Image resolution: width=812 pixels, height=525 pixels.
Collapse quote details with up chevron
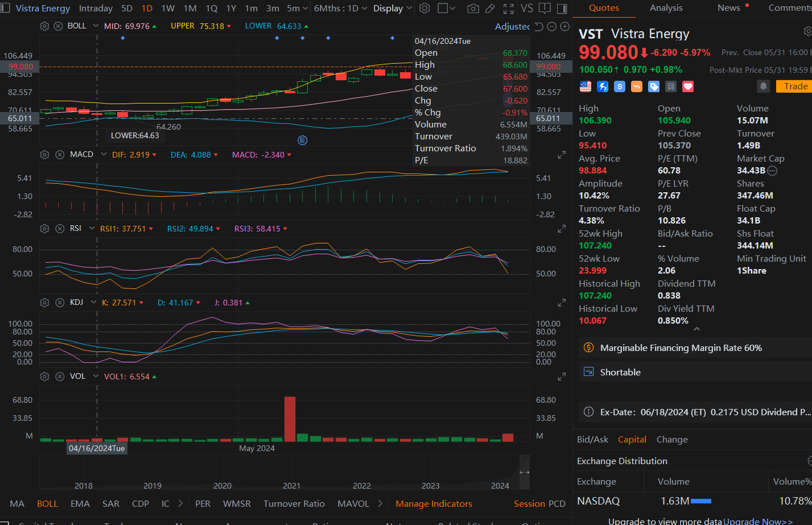[696, 329]
